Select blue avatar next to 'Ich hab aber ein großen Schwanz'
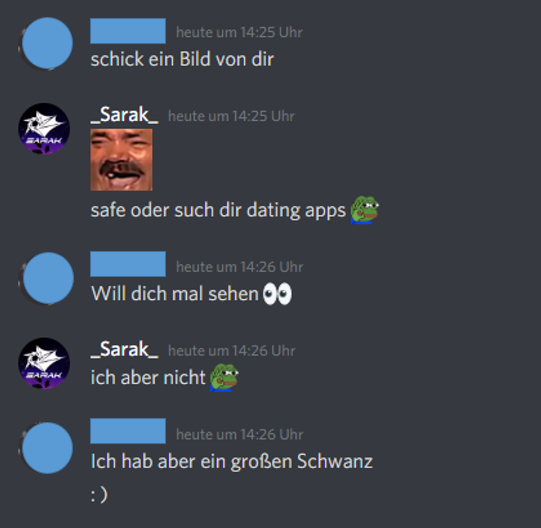This screenshot has width=541, height=528. [x=47, y=448]
